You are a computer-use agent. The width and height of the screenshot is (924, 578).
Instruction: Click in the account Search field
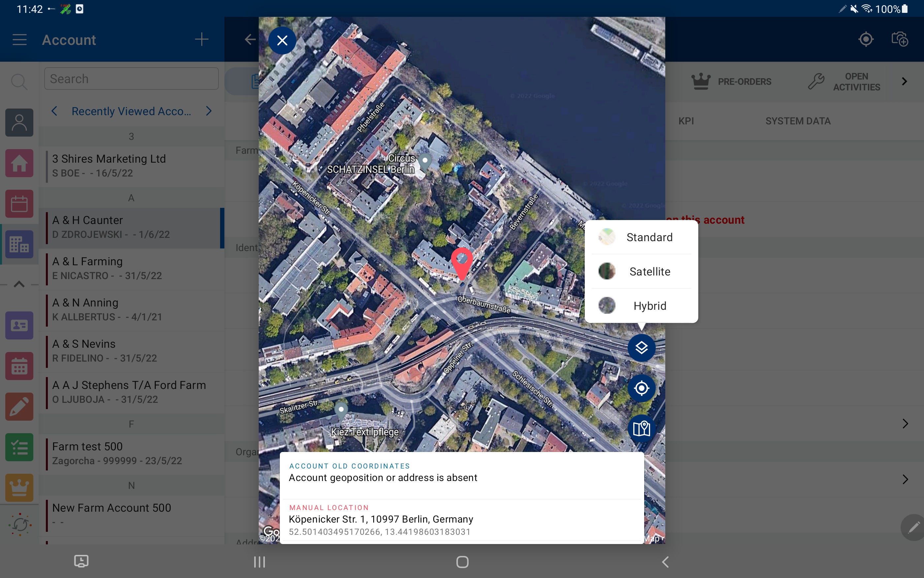131,79
